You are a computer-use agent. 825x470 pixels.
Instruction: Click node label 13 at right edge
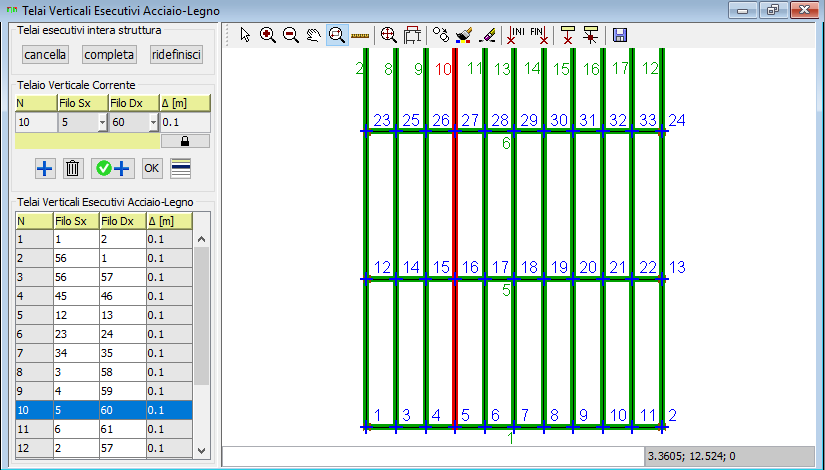pyautogui.click(x=677, y=267)
